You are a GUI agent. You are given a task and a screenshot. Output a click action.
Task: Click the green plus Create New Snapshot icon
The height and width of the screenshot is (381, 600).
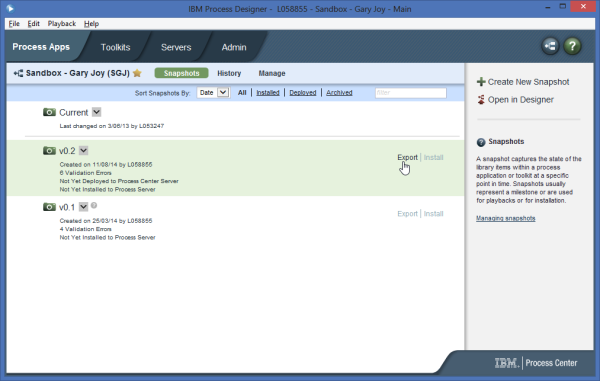[481, 82]
